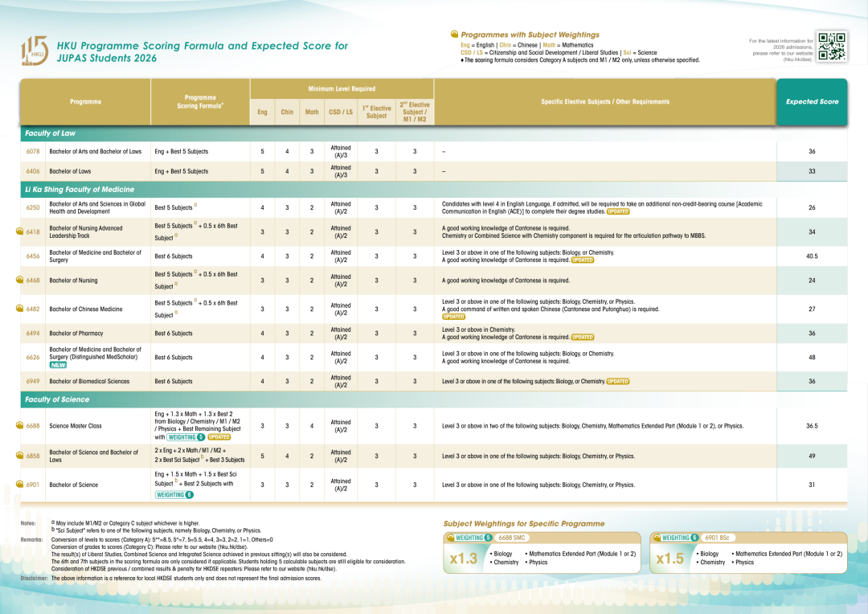
Task: Click the WEIGHTING 5 badge in the 6688 formula
Action: 186,437
